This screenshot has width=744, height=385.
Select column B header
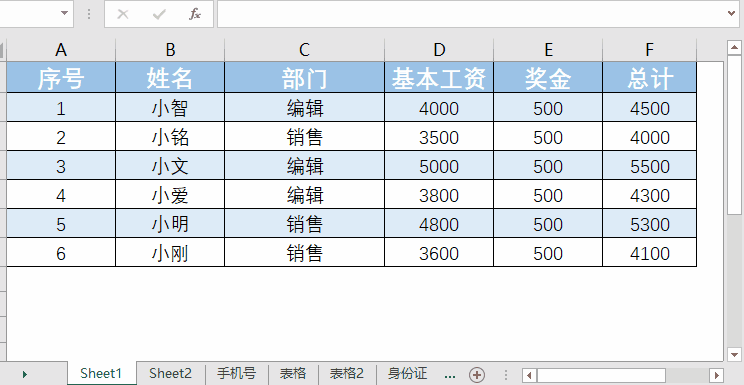pos(170,49)
